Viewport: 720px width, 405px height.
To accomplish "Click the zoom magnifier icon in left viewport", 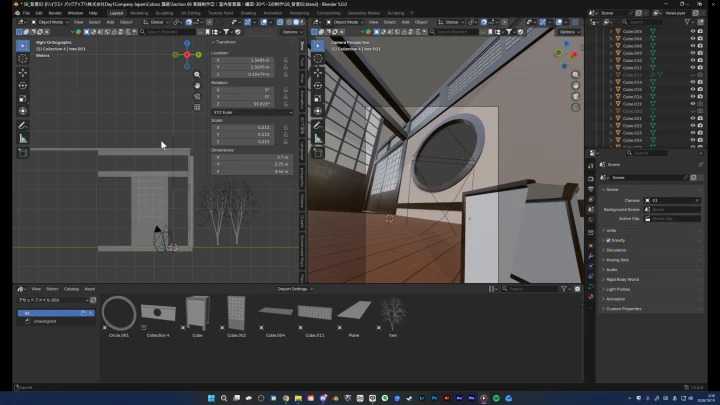I will tap(197, 74).
